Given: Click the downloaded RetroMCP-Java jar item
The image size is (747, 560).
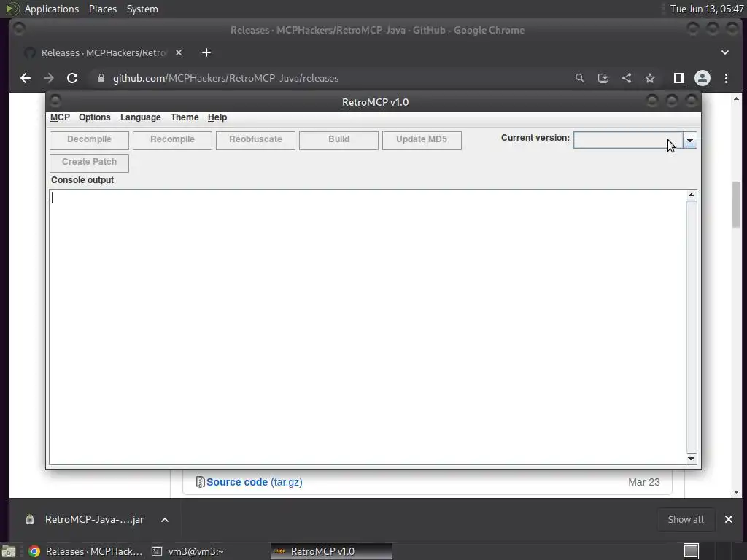Looking at the screenshot, I should 94,519.
